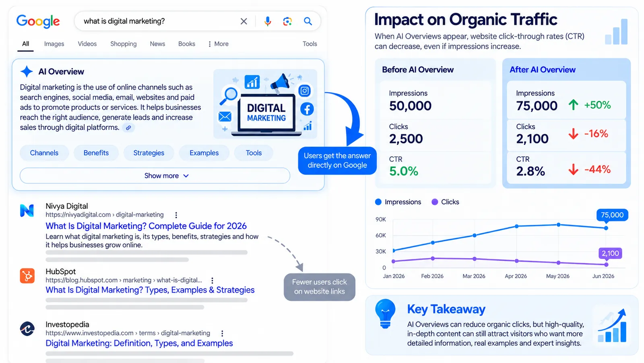Click the blue magnifier search icon
This screenshot has width=644, height=363.
pyautogui.click(x=308, y=21)
